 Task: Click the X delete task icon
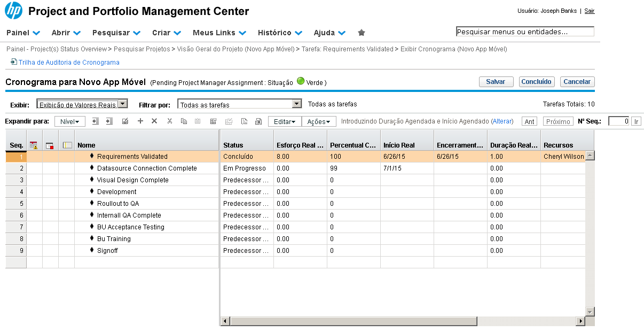pos(154,121)
